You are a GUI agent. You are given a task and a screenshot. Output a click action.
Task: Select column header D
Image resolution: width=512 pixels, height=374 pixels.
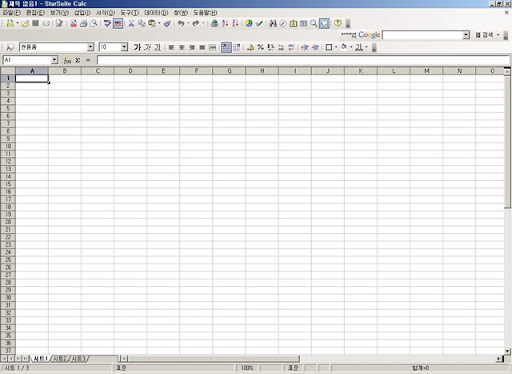(130, 71)
